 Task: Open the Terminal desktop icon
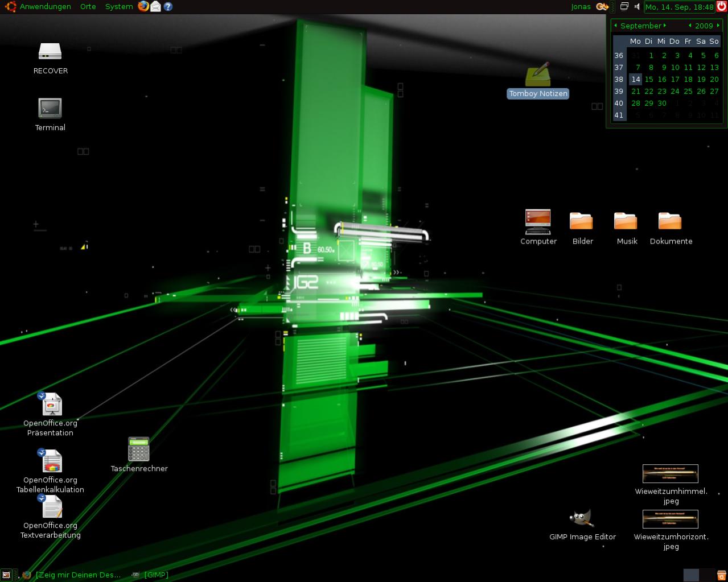click(50, 109)
